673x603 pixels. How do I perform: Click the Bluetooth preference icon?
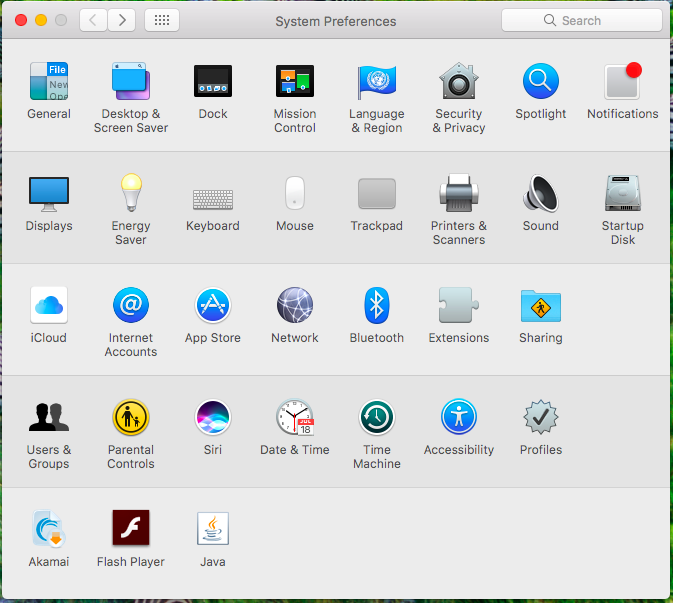point(376,305)
